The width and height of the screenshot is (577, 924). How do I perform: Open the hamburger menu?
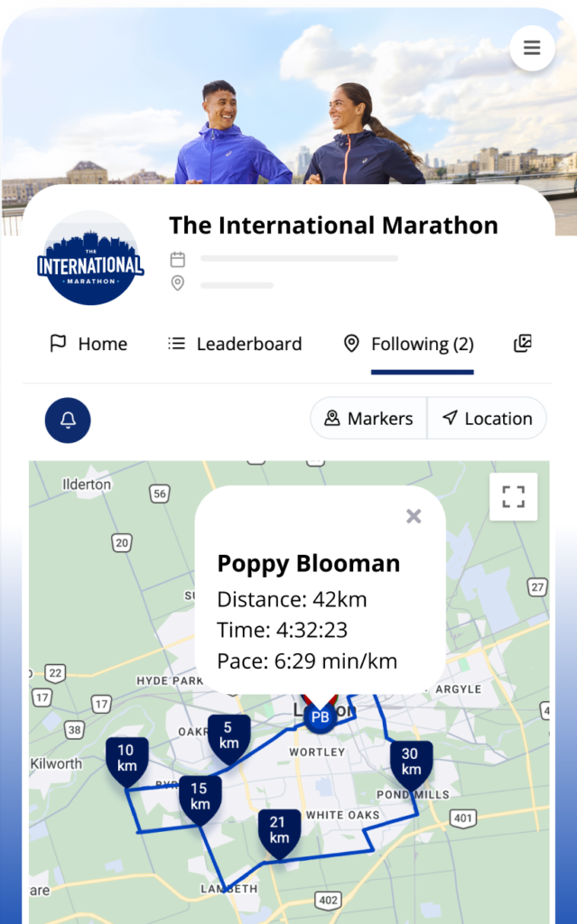click(532, 48)
